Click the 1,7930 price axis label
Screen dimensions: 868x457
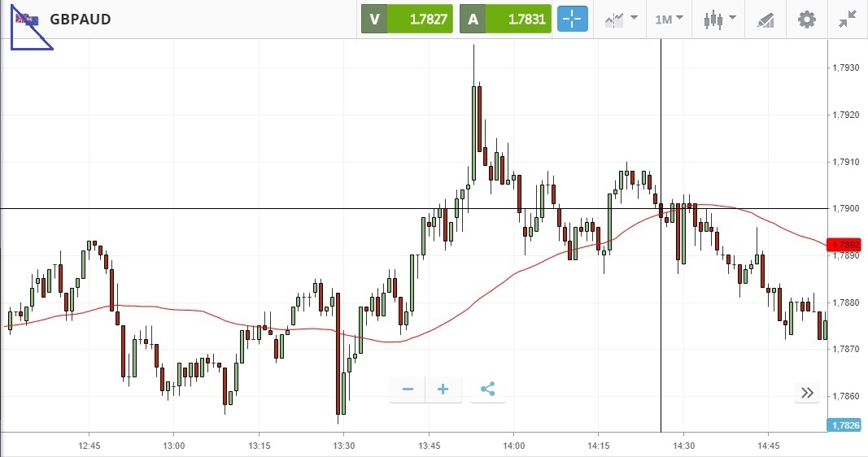pyautogui.click(x=845, y=68)
